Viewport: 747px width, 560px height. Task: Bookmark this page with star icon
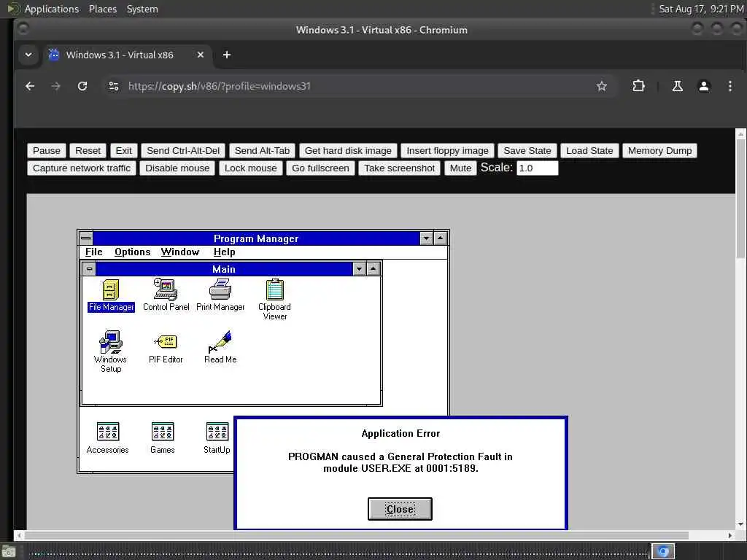(602, 86)
